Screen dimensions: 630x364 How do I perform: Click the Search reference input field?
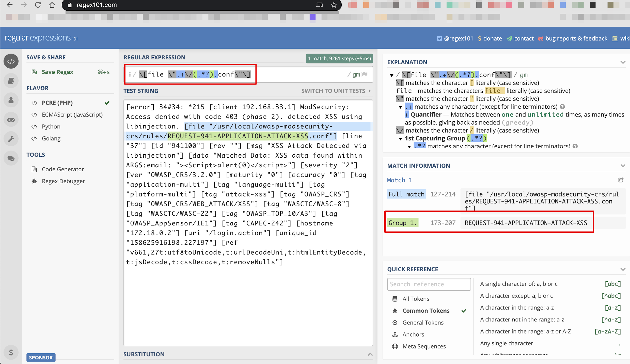(x=429, y=284)
